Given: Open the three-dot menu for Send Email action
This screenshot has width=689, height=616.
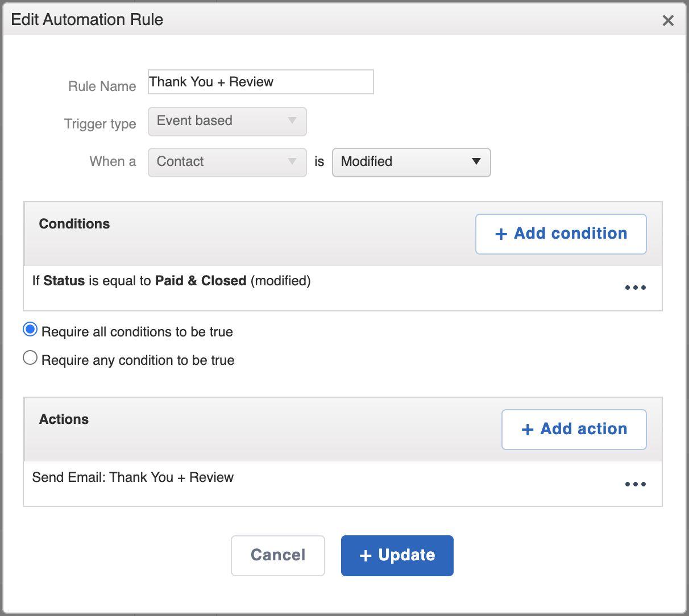Looking at the screenshot, I should coord(635,484).
